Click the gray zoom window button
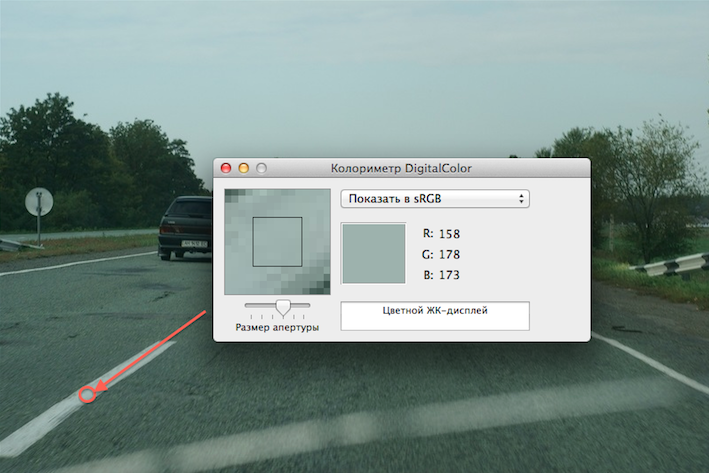This screenshot has height=473, width=709. click(x=261, y=168)
